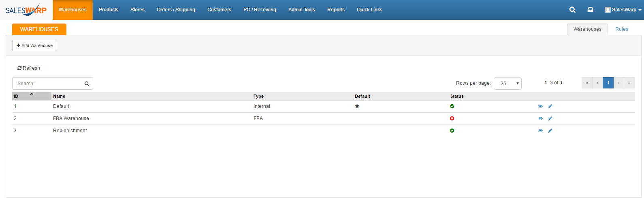The image size is (644, 200).
Task: Open the Products menu
Action: point(109,10)
